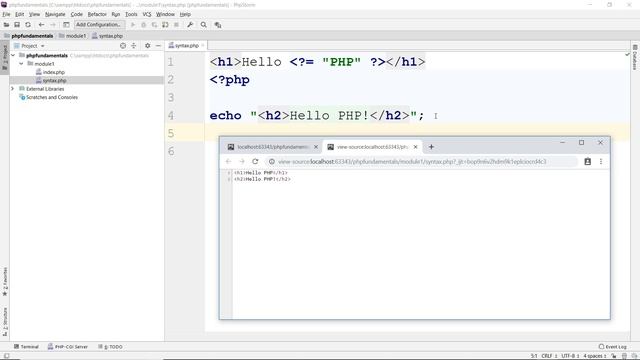The image size is (640, 360).
Task: Toggle the Database side tool window
Action: [x=635, y=57]
